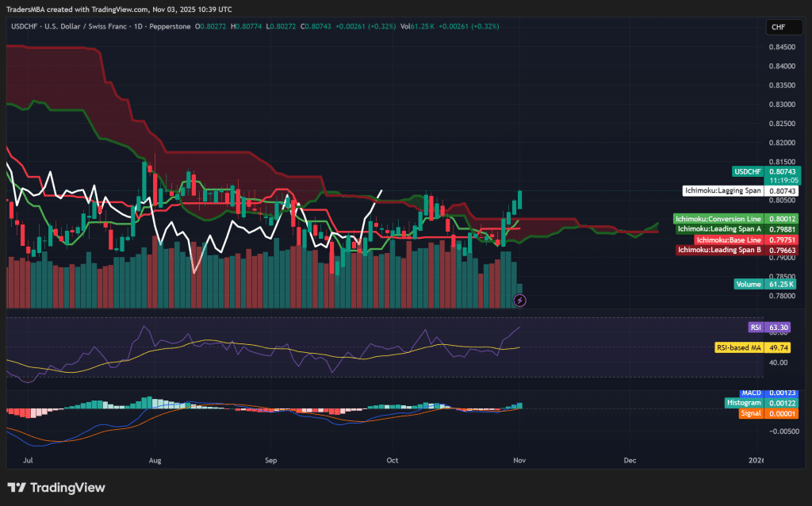Click the 0.80743 current price tag on scale
812x506 pixels.
pyautogui.click(x=782, y=171)
